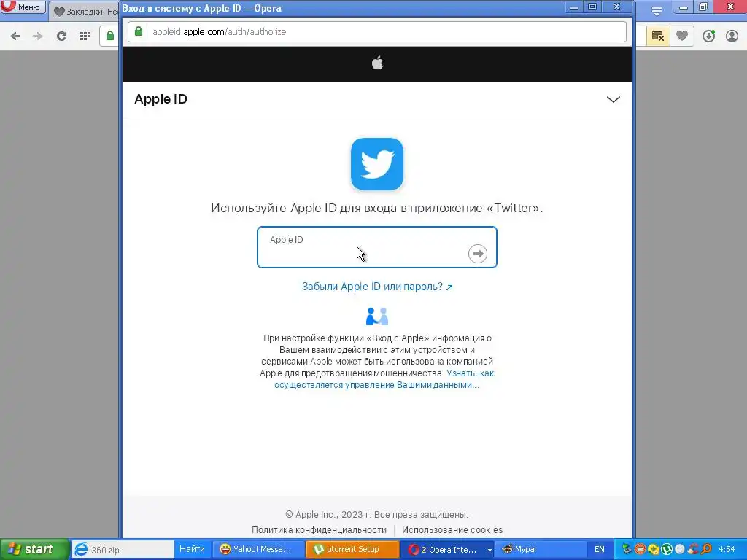Click the Используйте Apple ID для входа text
The height and width of the screenshot is (560, 747).
click(377, 208)
